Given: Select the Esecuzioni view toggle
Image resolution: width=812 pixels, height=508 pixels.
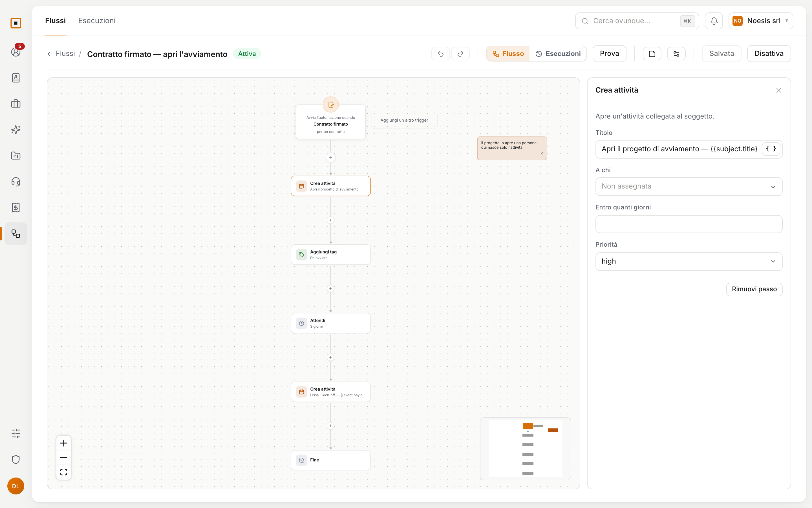Looking at the screenshot, I should click(558, 54).
